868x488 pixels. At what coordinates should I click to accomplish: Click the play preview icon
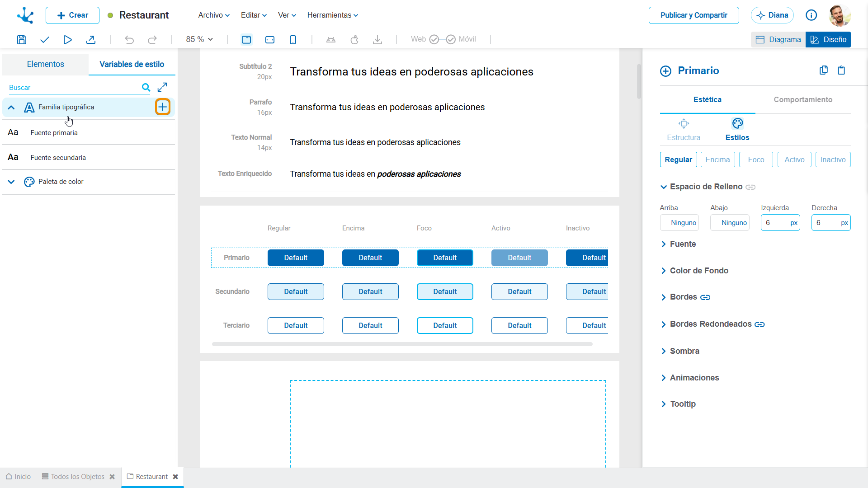[x=67, y=40]
